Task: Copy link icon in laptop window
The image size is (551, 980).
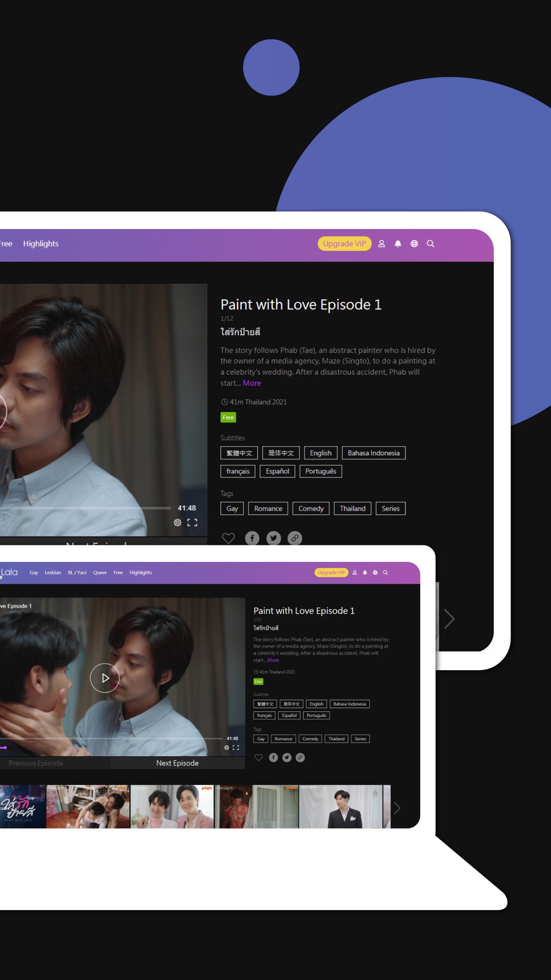Action: pos(300,758)
